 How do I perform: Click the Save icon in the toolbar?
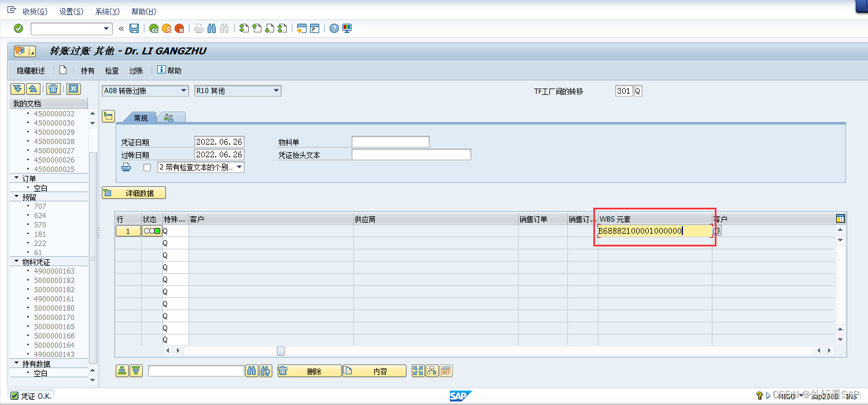(x=134, y=28)
